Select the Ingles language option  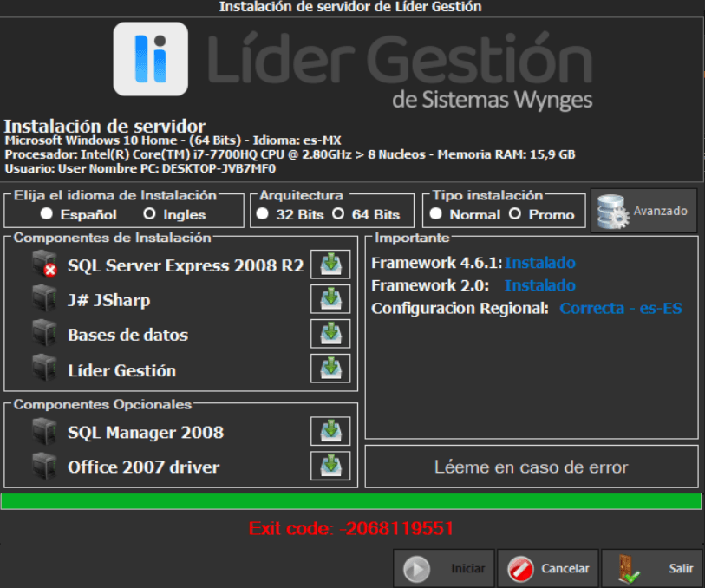point(149,214)
